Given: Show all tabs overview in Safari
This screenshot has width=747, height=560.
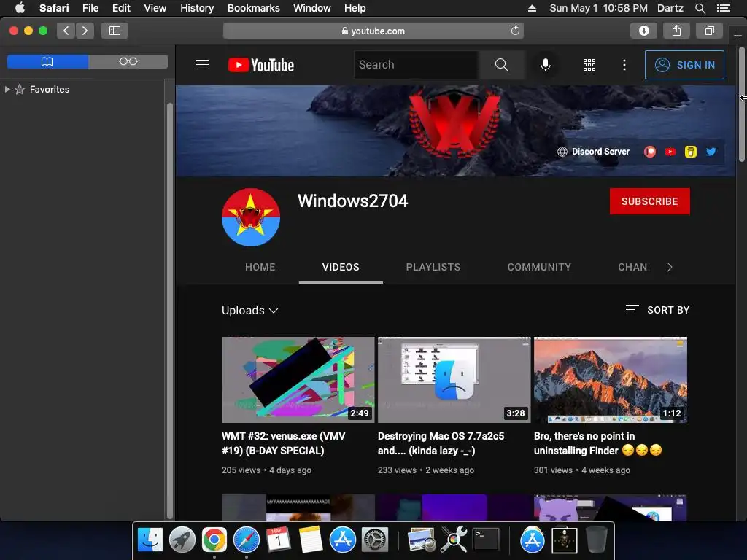Looking at the screenshot, I should (x=709, y=31).
